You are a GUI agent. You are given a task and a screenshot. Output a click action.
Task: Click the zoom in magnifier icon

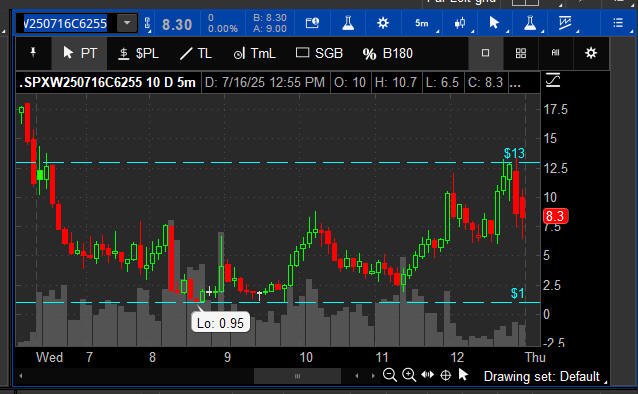pos(409,375)
